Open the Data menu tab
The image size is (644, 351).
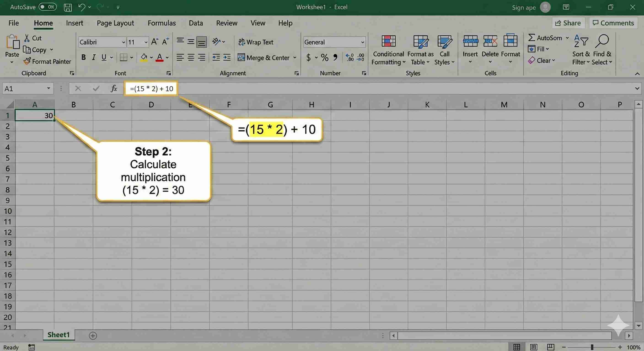coord(196,23)
